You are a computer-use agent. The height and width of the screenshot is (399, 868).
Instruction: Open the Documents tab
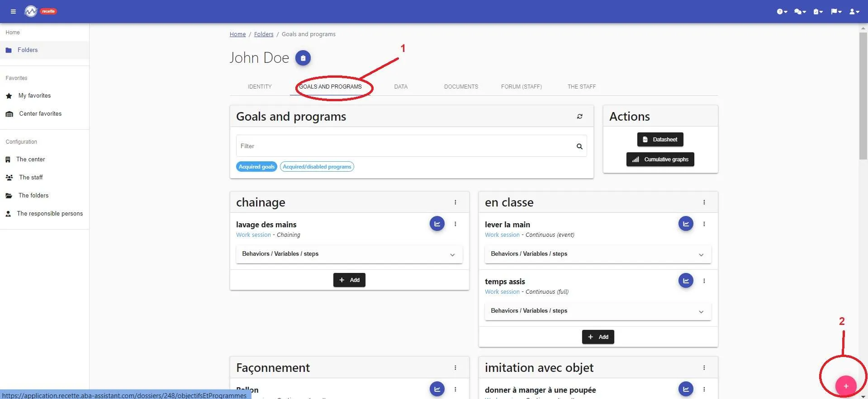click(x=461, y=87)
